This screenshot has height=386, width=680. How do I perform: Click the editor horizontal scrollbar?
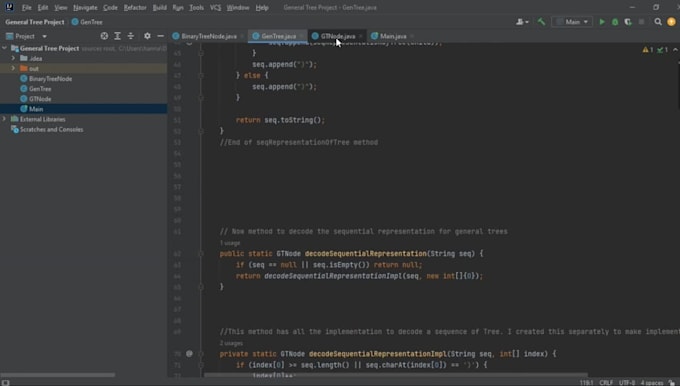pyautogui.click(x=396, y=375)
